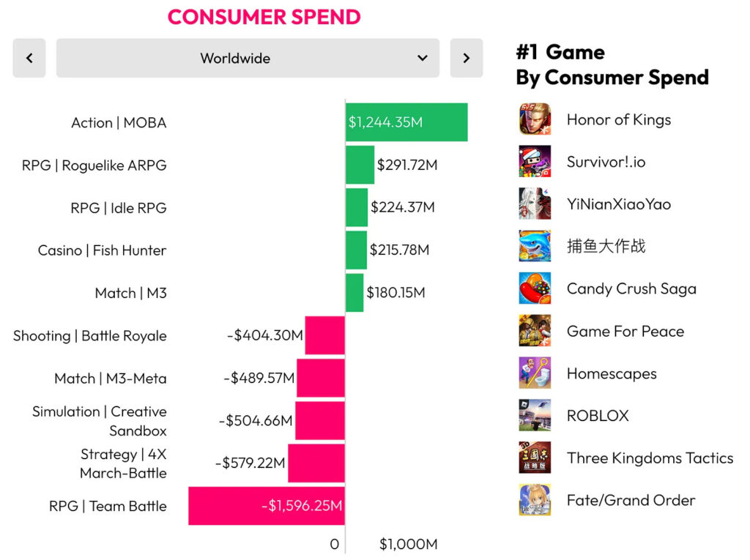Click the Honor of Kings game title
Screen dimensions: 750x560
618,119
